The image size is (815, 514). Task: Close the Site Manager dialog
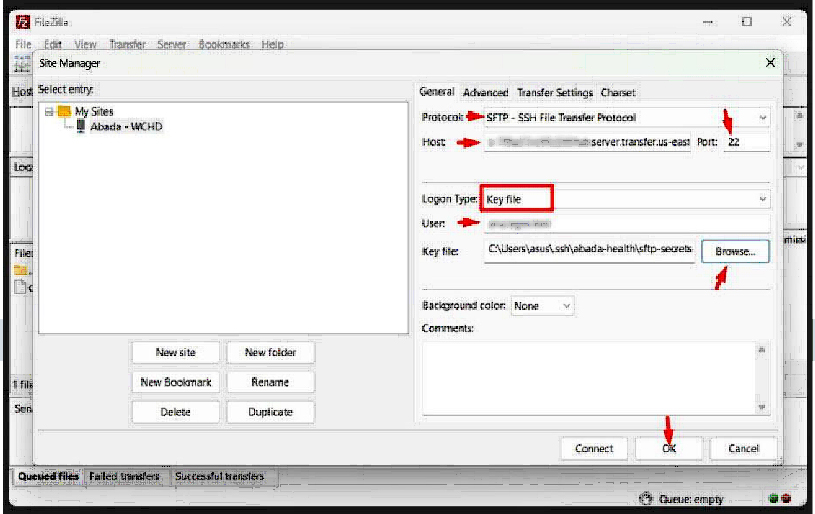point(770,63)
